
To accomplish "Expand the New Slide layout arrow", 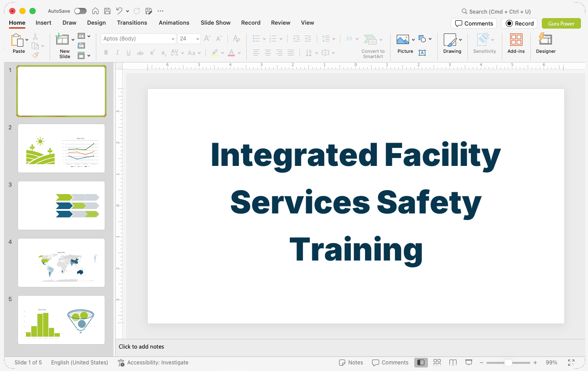I will (x=73, y=40).
